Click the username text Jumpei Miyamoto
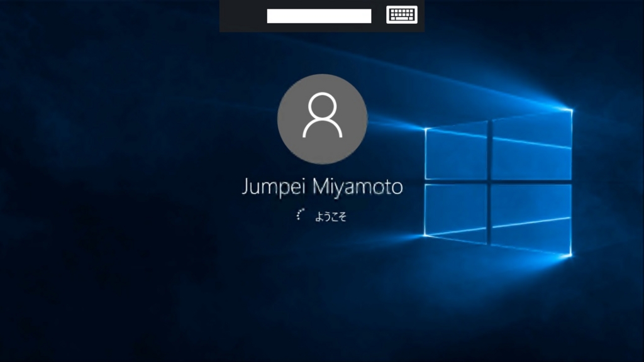Image resolution: width=644 pixels, height=362 pixels. (x=322, y=187)
